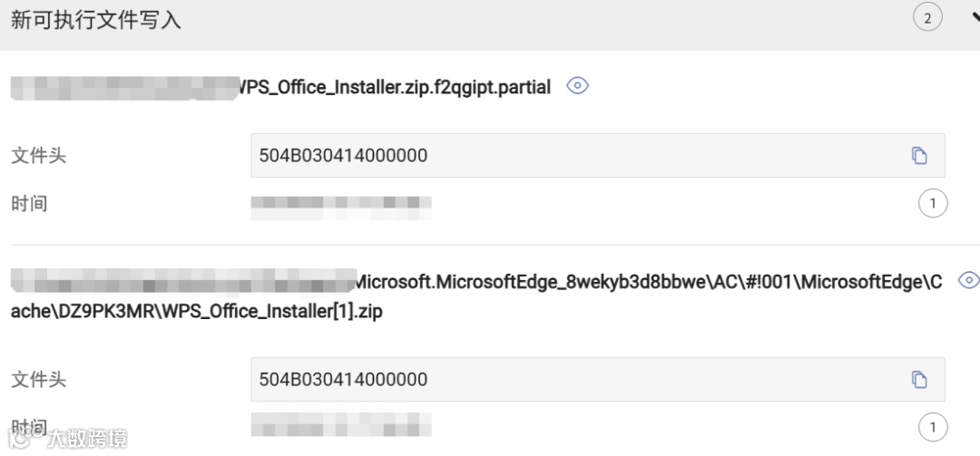Click the first 文件头 label
Image resolution: width=980 pixels, height=456 pixels.
38,156
